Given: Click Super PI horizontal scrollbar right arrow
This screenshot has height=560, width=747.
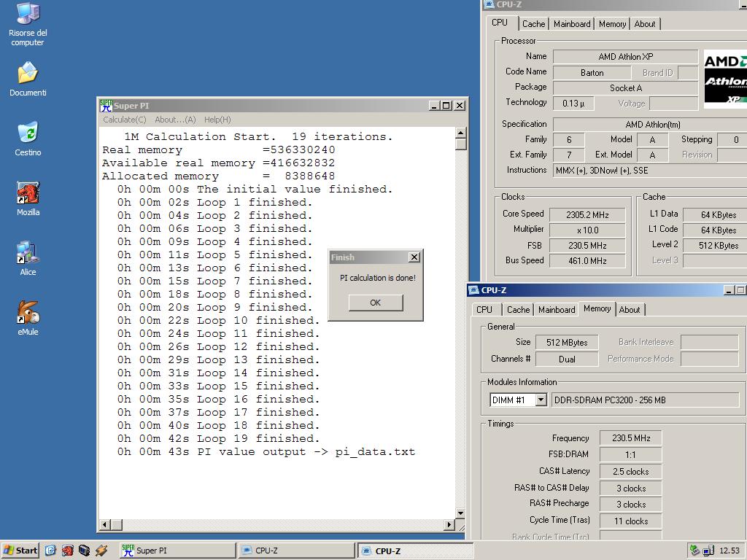Looking at the screenshot, I should coord(449,524).
